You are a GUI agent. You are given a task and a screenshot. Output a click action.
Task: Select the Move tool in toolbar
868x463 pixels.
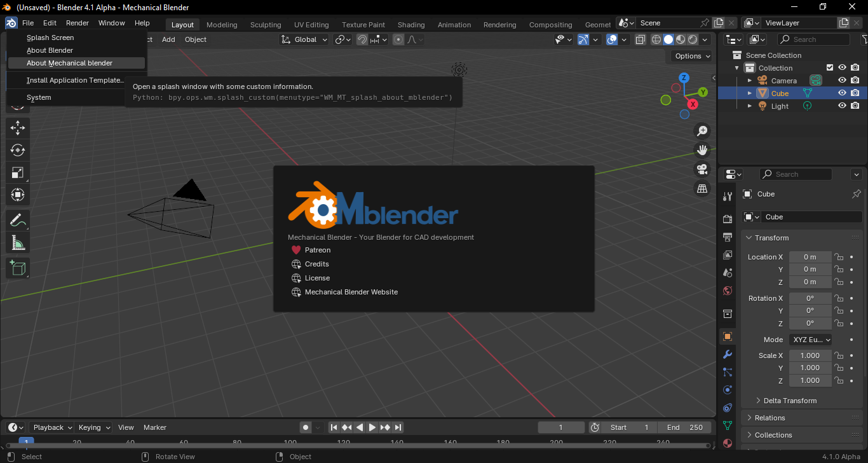coord(18,127)
